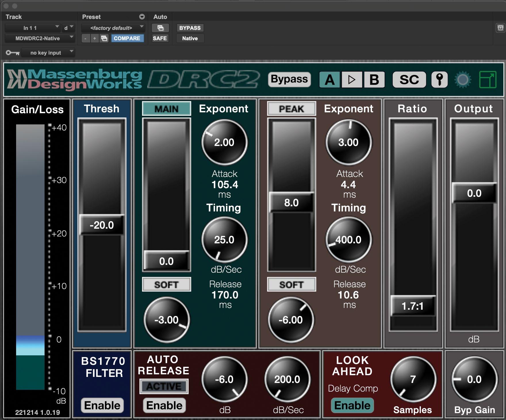Viewport: 506px width, 420px height.
Task: Click the Look Ahead Samples knob
Action: 413,379
